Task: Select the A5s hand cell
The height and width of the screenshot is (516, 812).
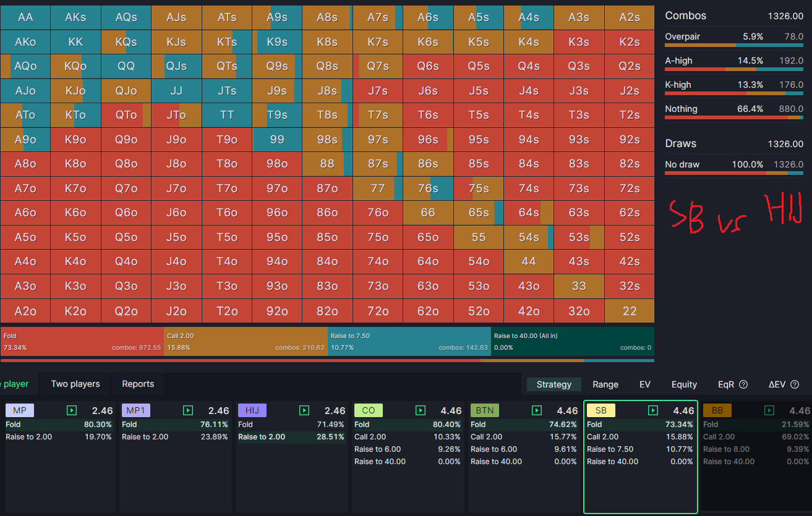Action: coord(479,17)
